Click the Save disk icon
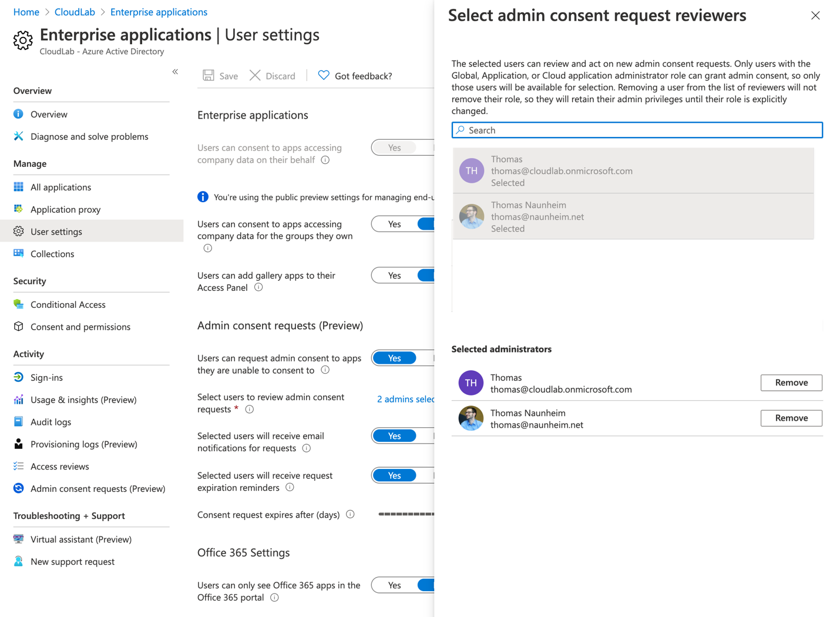 (x=209, y=75)
